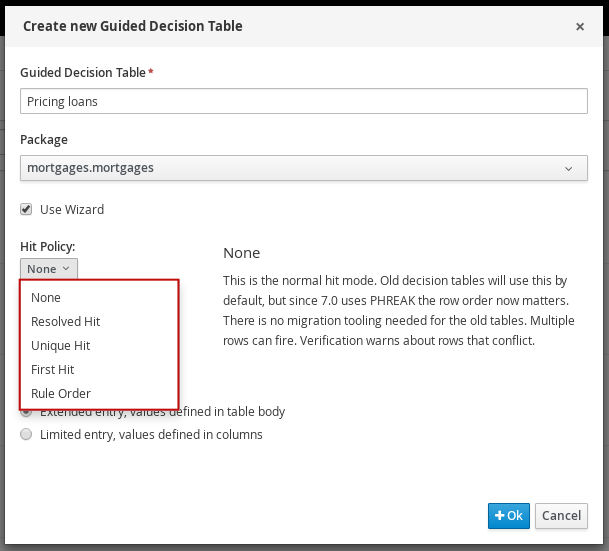This screenshot has height=551, width=609.
Task: Select Rule Order hit policy
Action: 61,394
